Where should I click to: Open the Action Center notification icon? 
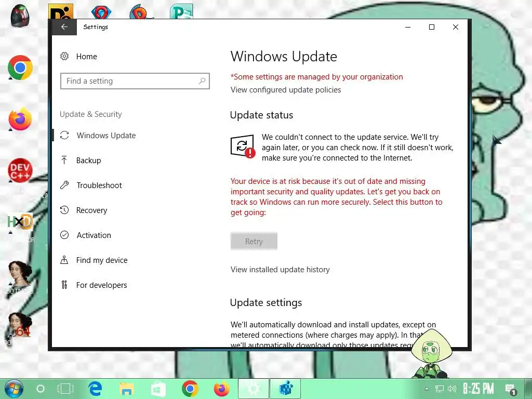tap(511, 389)
